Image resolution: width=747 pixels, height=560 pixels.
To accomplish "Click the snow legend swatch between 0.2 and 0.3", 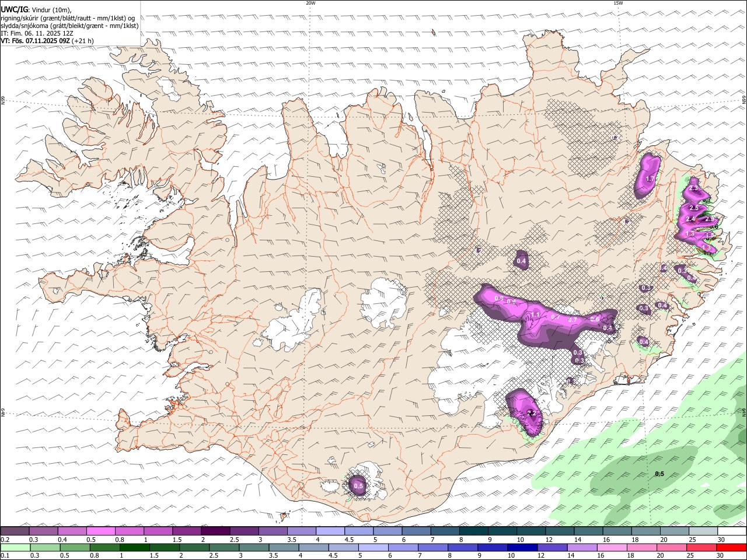I will coord(15,531).
